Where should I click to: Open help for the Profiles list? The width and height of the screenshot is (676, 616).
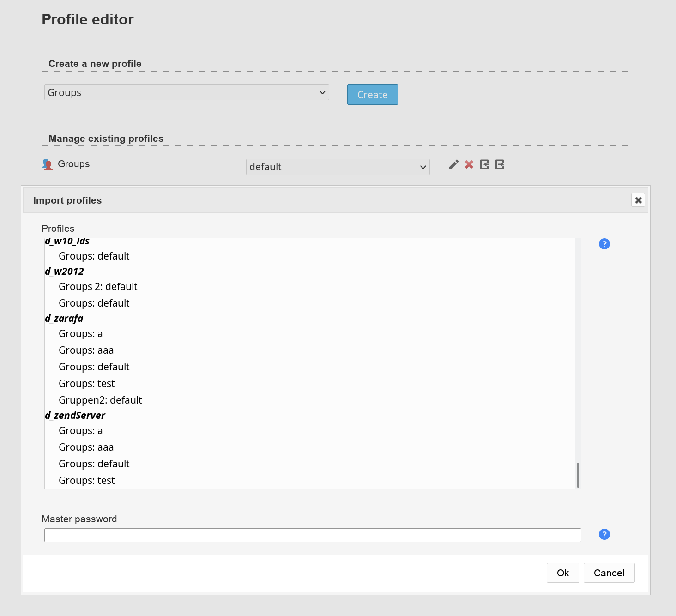point(604,244)
